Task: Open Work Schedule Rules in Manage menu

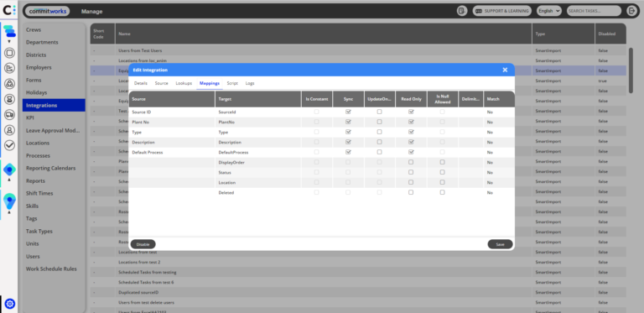Action: pyautogui.click(x=54, y=269)
